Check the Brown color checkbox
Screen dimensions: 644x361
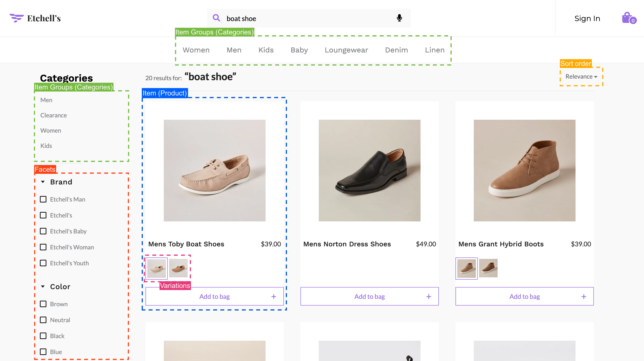coord(43,304)
